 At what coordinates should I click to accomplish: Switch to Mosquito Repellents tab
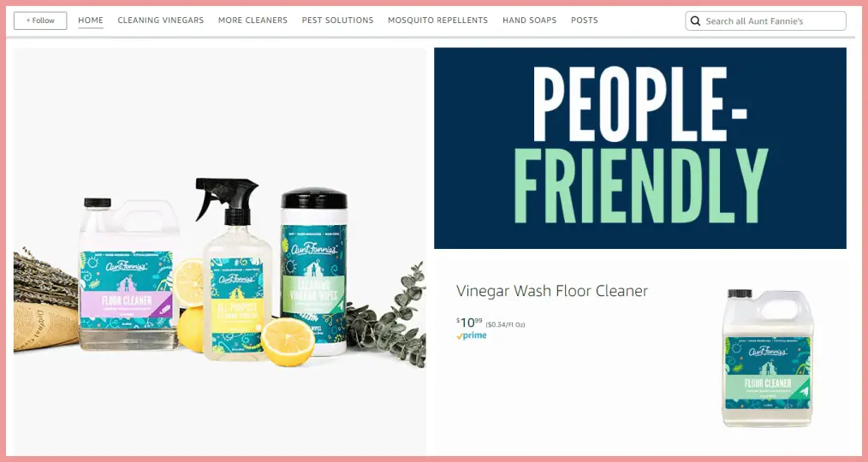click(x=438, y=21)
